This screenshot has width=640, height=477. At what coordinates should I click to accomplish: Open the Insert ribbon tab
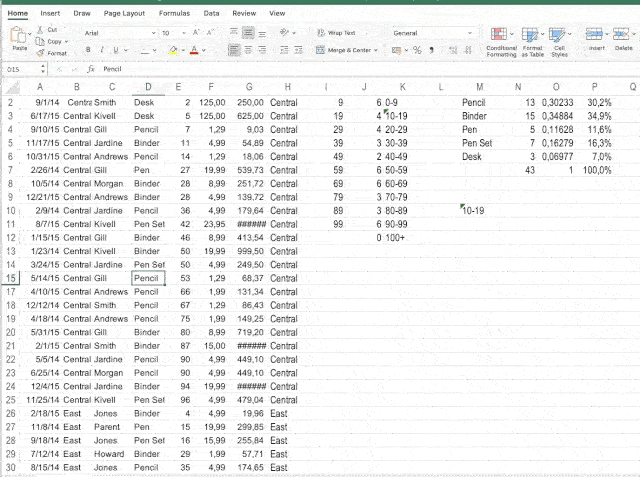(x=50, y=13)
